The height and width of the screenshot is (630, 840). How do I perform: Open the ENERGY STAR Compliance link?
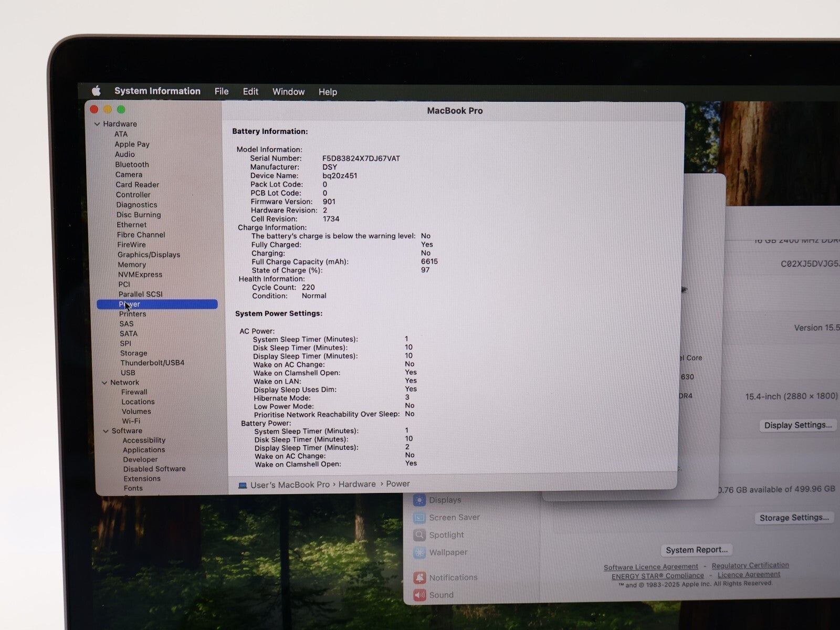[658, 576]
